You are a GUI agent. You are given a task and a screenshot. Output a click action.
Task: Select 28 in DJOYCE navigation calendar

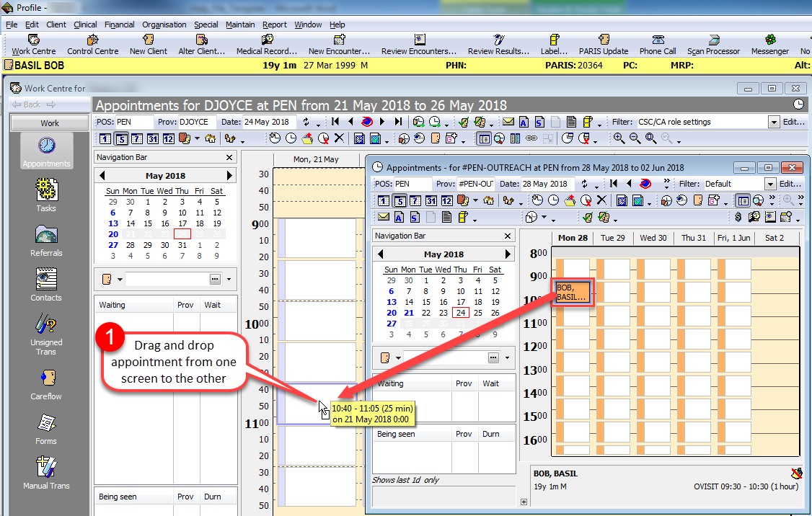(x=131, y=245)
